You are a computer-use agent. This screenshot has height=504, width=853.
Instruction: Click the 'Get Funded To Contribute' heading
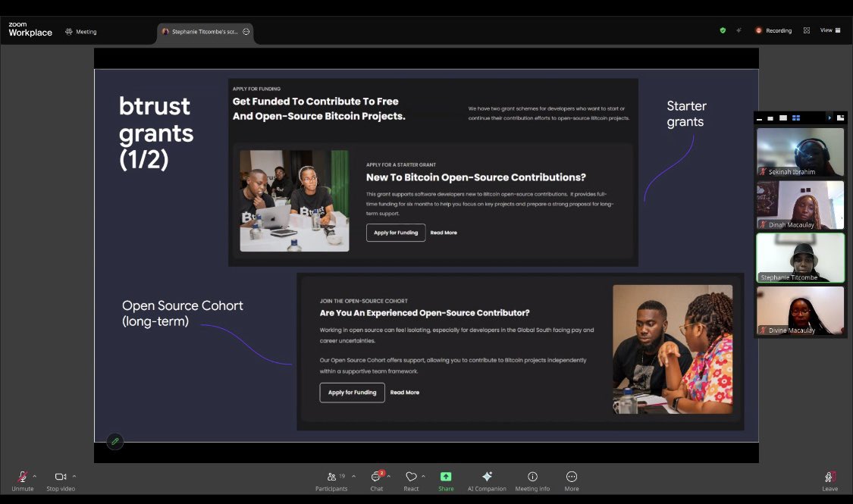click(318, 108)
